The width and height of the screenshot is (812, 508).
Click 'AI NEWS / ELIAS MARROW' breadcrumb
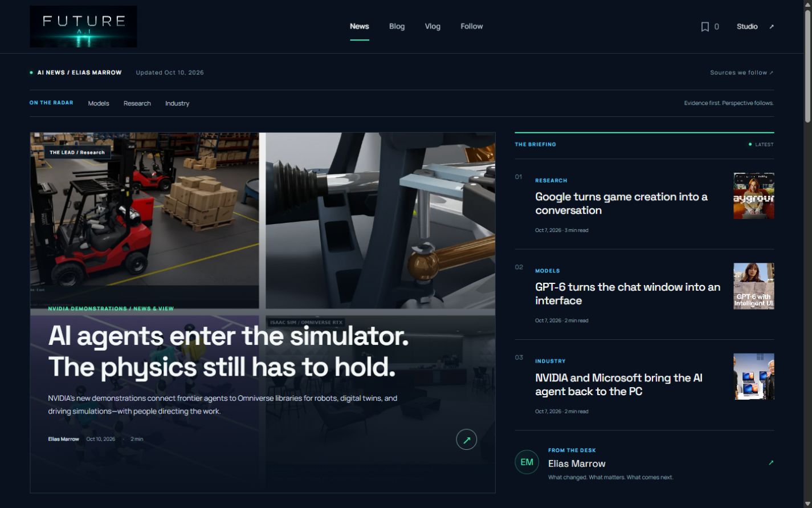click(79, 72)
